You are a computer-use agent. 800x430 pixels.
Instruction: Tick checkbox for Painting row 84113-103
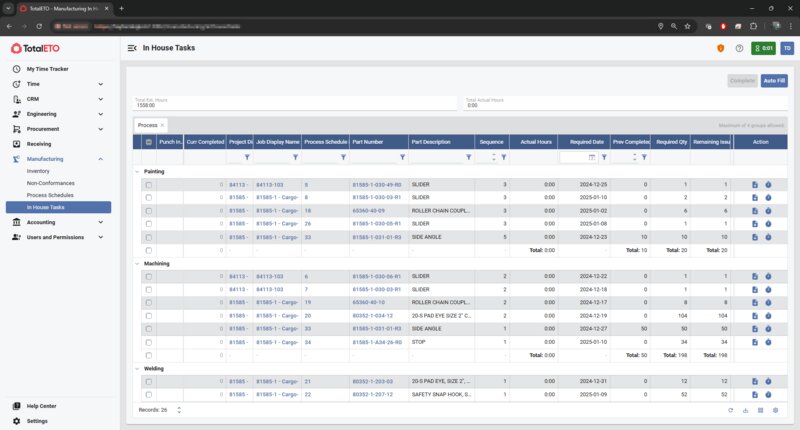[149, 185]
